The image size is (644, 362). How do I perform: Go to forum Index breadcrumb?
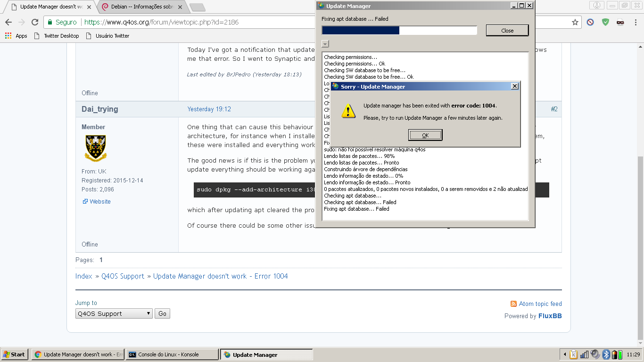tap(84, 276)
